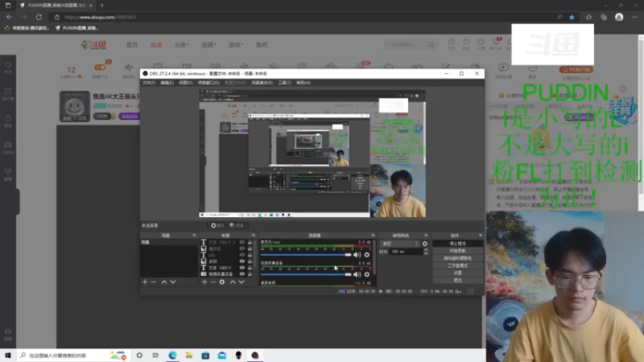
Task: Click the browser favorites star icon
Action: 572,17
